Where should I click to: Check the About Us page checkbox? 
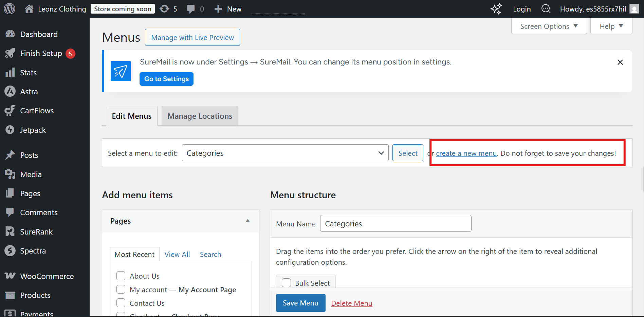point(121,276)
